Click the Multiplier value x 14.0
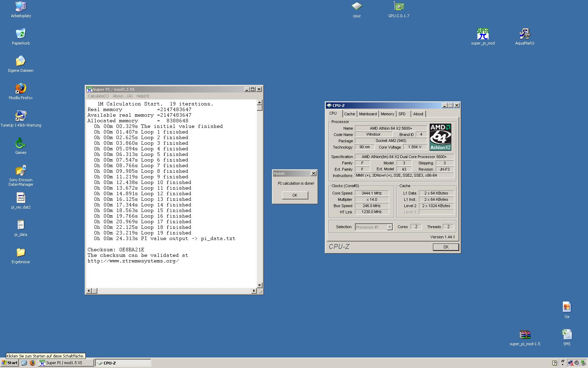Screen dimensions: 588x368 [x=372, y=199]
